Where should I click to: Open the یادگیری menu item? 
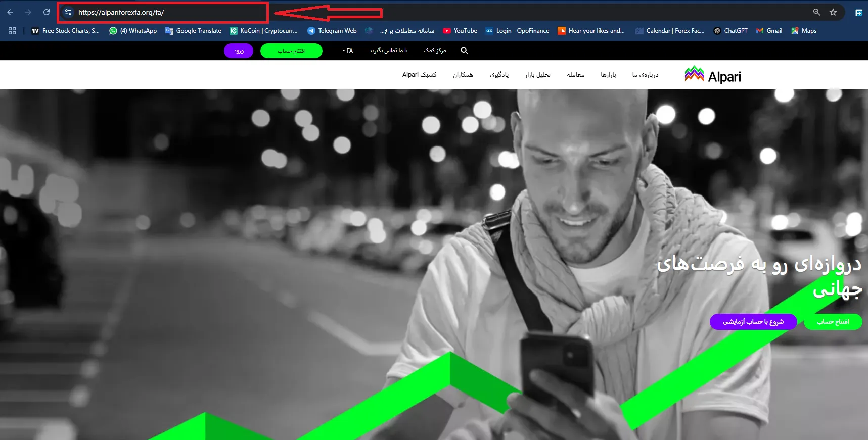coord(499,75)
